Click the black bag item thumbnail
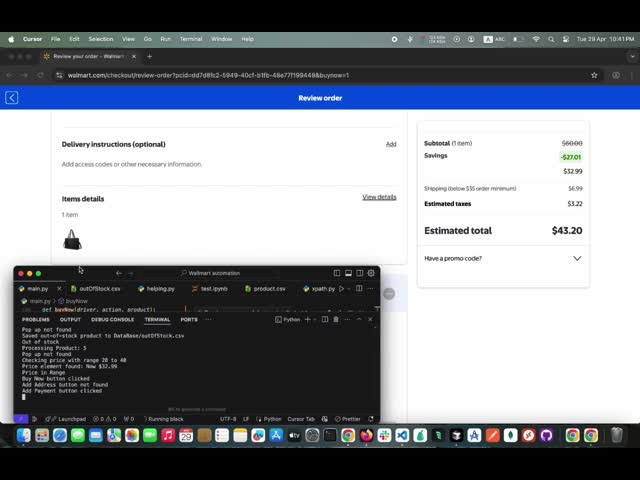Screen dimensions: 640x480 pyautogui.click(x=72, y=239)
